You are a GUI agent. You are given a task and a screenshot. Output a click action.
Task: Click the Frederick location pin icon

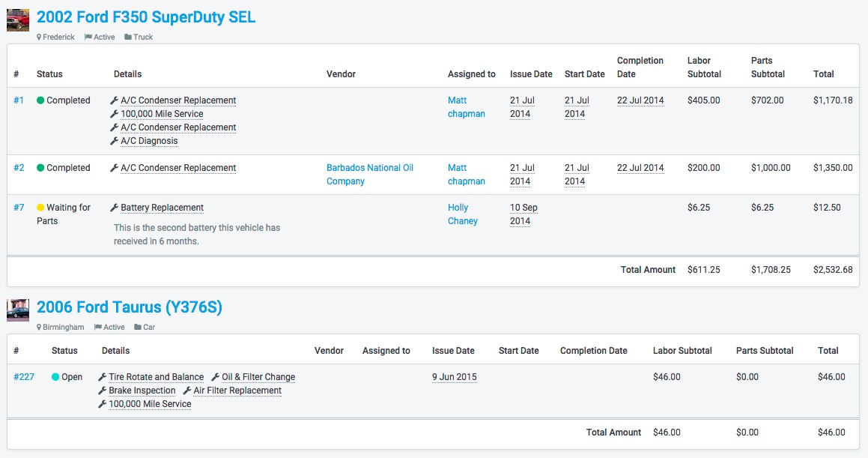(39, 37)
